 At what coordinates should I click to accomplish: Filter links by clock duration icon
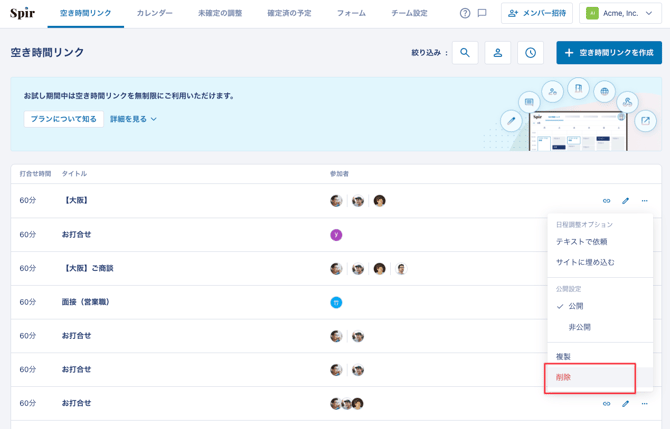click(x=530, y=53)
